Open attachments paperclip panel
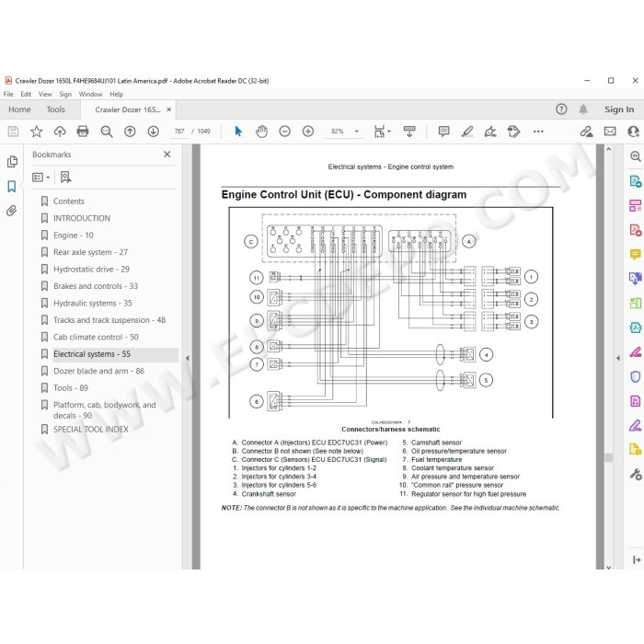 pos(11,211)
